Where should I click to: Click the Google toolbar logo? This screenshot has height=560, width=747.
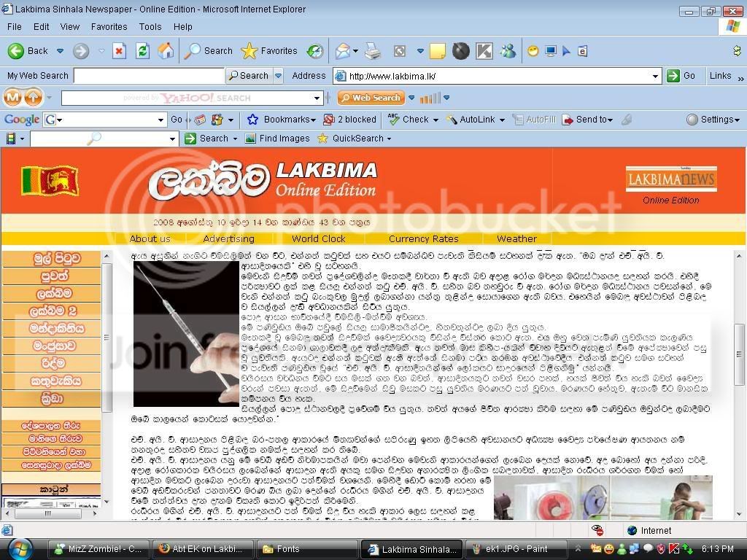[x=22, y=120]
